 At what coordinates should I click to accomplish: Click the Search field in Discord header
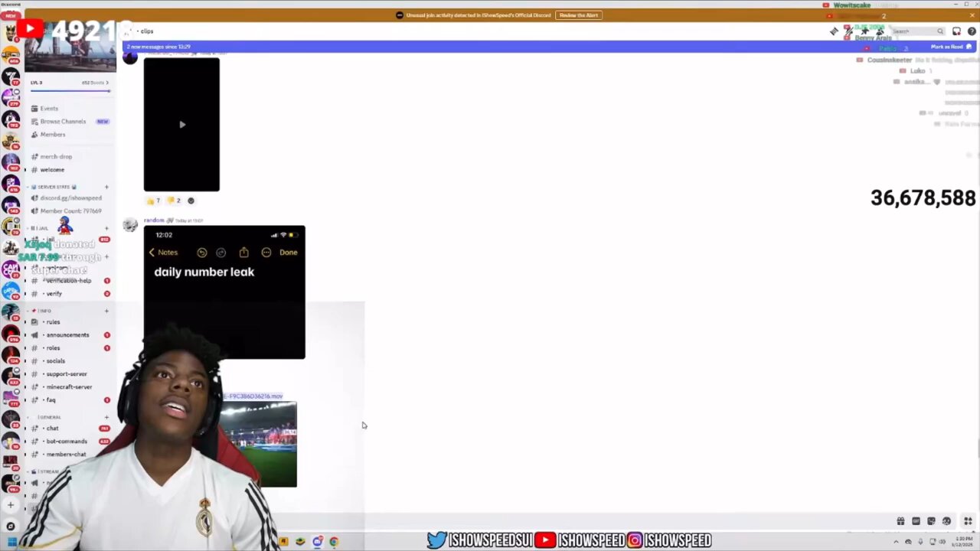click(x=918, y=31)
